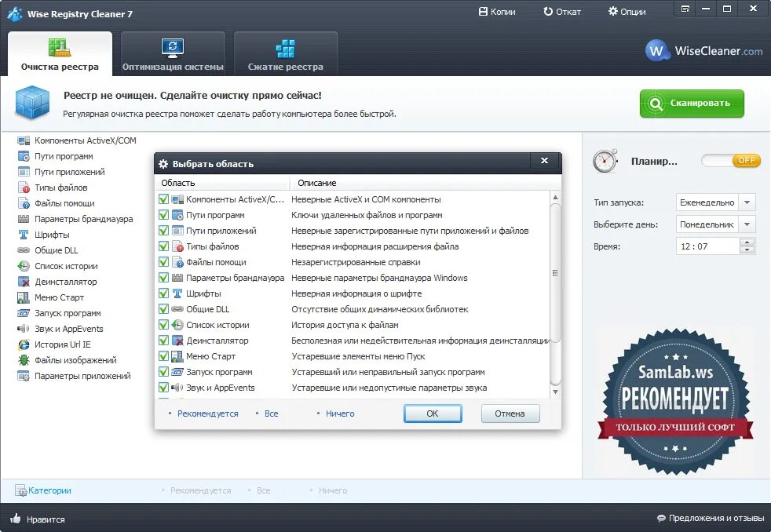This screenshot has width=771, height=532.
Task: Click the Звук и AppEvents speaker icon in left list
Action: [24, 329]
